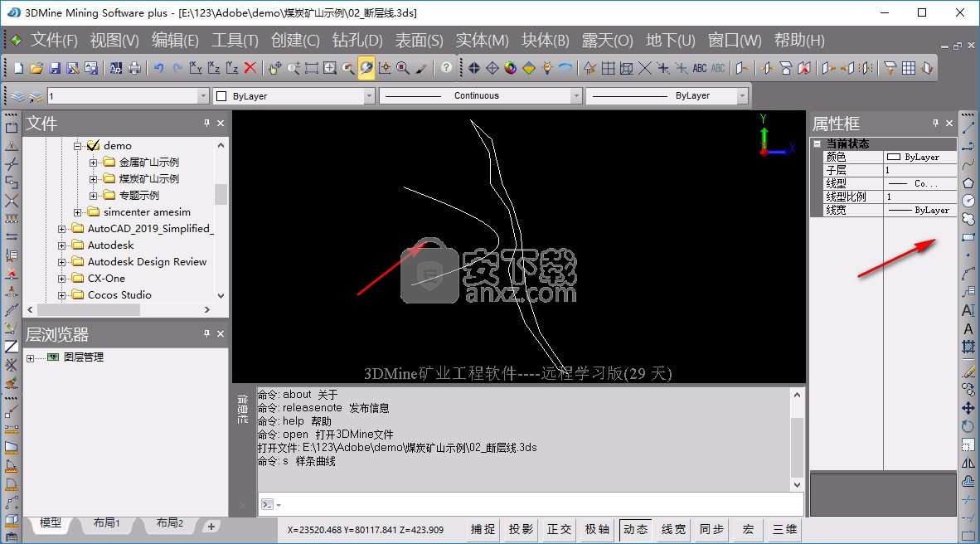
Task: Click the grid display icon
Action: (608, 68)
